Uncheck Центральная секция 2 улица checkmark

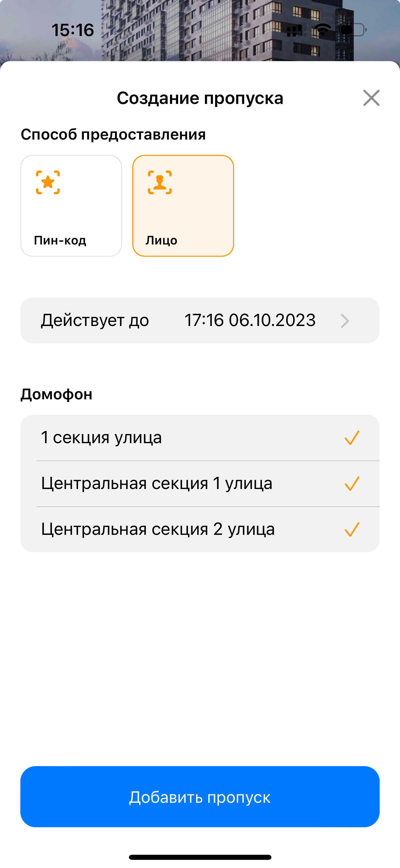pyautogui.click(x=352, y=529)
